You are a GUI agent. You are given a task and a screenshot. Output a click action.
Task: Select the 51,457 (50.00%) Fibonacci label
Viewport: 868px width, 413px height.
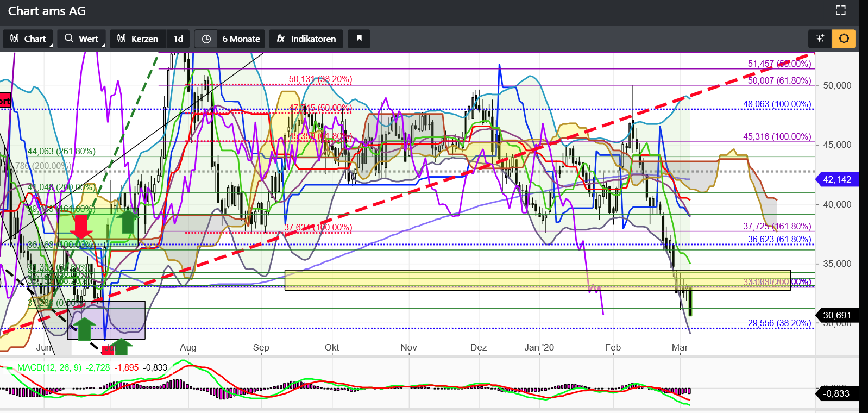[x=779, y=64]
